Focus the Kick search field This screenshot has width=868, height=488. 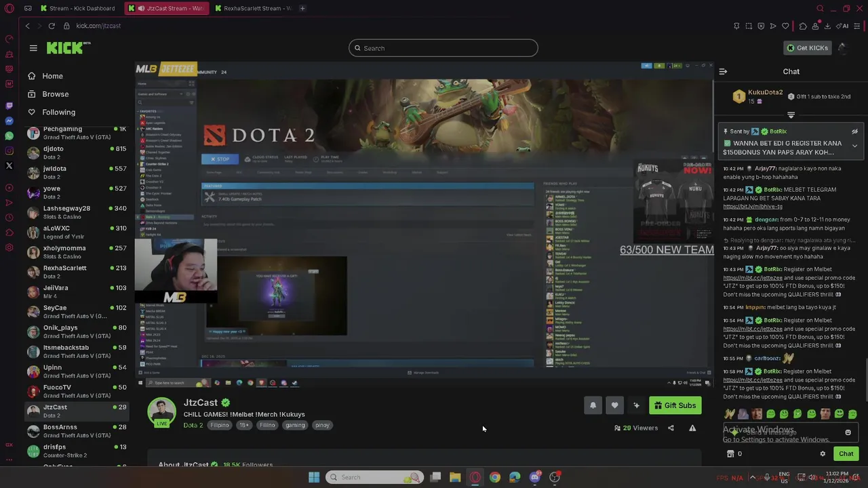[443, 48]
